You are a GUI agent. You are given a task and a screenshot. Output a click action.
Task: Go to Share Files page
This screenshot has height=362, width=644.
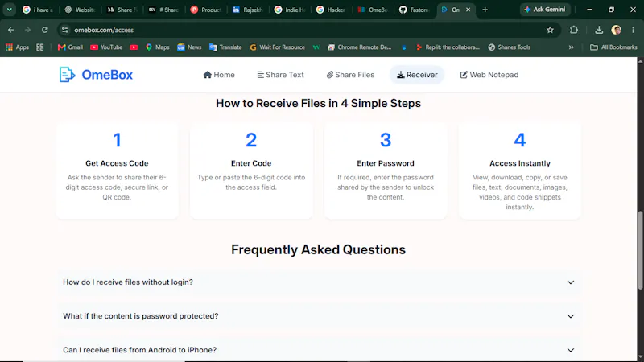[350, 75]
